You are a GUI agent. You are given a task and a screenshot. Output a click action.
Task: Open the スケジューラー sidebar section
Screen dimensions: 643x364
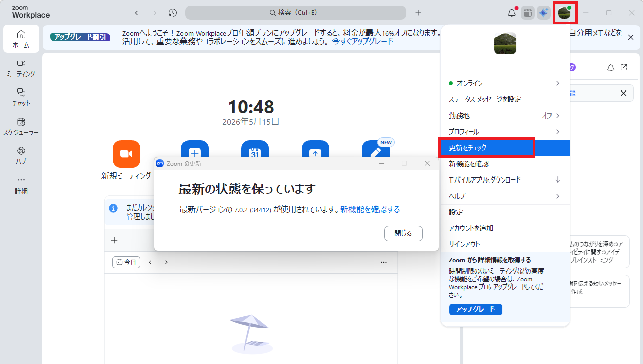pyautogui.click(x=21, y=126)
